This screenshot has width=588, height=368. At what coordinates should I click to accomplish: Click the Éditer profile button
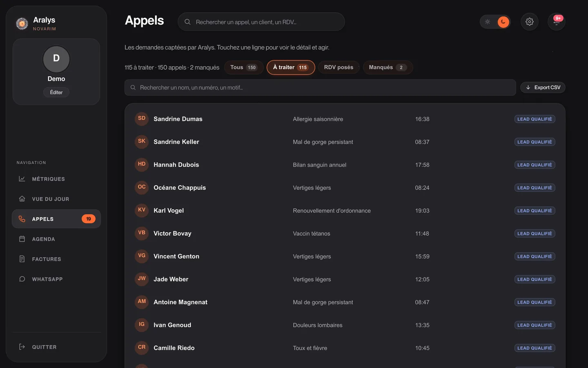[x=56, y=92]
